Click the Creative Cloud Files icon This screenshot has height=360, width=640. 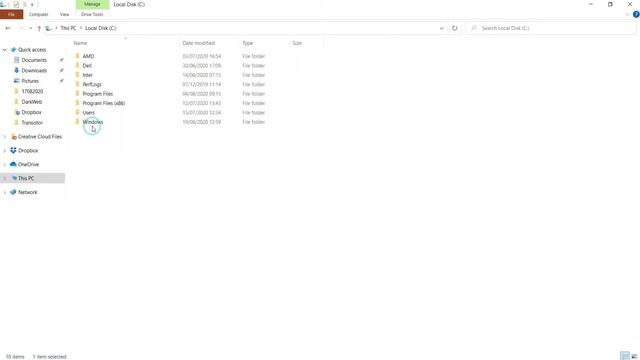tap(13, 137)
